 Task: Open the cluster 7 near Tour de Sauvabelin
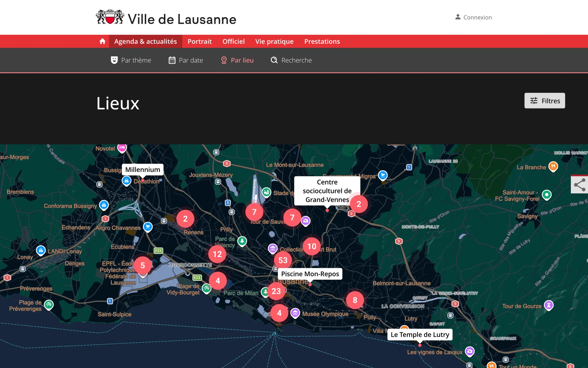pos(292,218)
